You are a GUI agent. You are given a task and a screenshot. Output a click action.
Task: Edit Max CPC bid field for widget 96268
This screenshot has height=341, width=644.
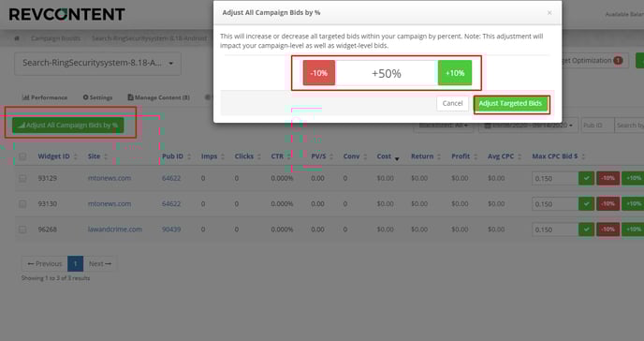click(x=555, y=230)
